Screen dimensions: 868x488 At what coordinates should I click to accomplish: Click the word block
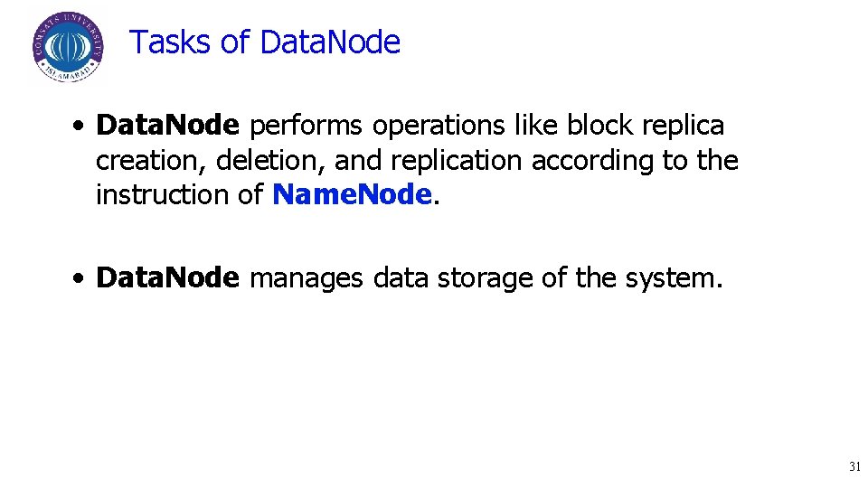[x=599, y=125]
